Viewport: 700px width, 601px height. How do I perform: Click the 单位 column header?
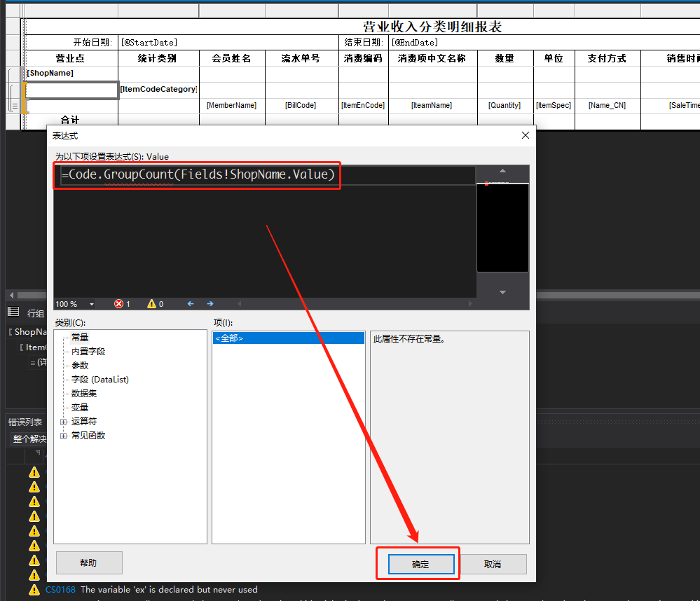[554, 58]
